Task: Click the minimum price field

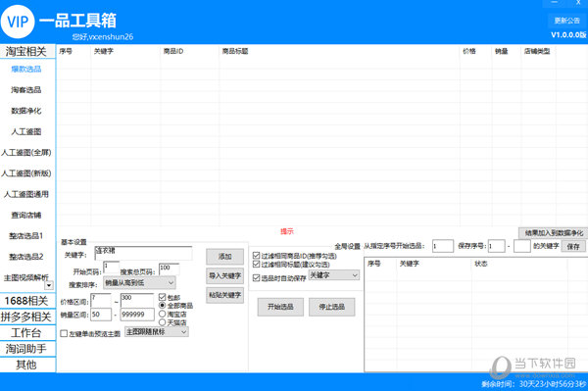Action: click(101, 301)
